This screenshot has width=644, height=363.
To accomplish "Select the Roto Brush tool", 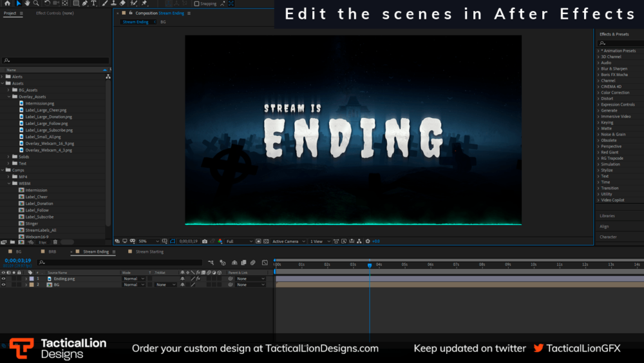I will point(133,3).
